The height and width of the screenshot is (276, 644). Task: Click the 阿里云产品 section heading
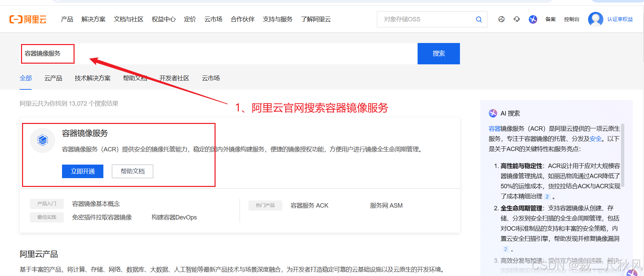pos(39,254)
